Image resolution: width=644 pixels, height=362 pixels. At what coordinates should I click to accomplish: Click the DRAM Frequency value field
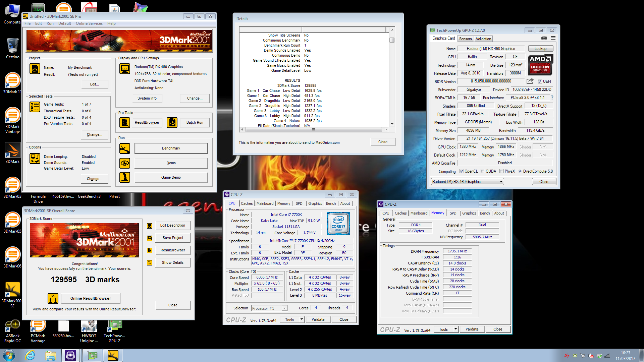coord(457,251)
